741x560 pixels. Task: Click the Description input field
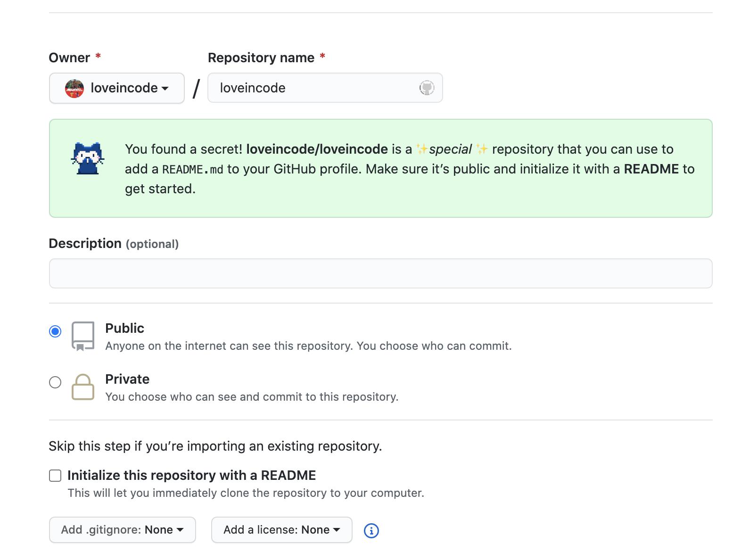pyautogui.click(x=380, y=273)
